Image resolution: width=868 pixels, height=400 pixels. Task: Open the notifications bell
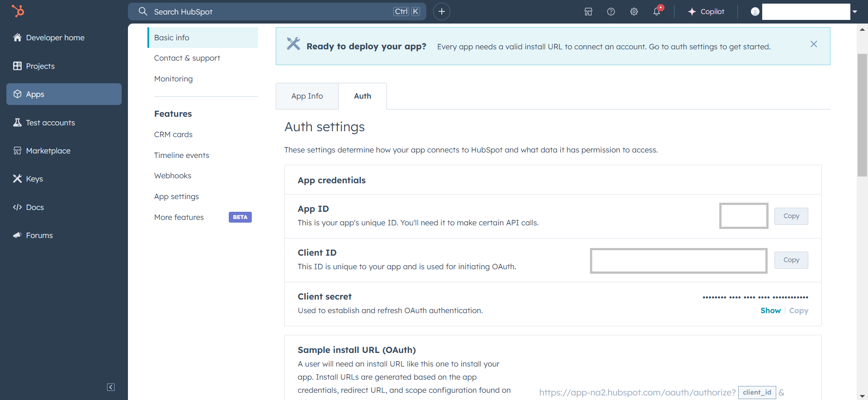pos(657,11)
